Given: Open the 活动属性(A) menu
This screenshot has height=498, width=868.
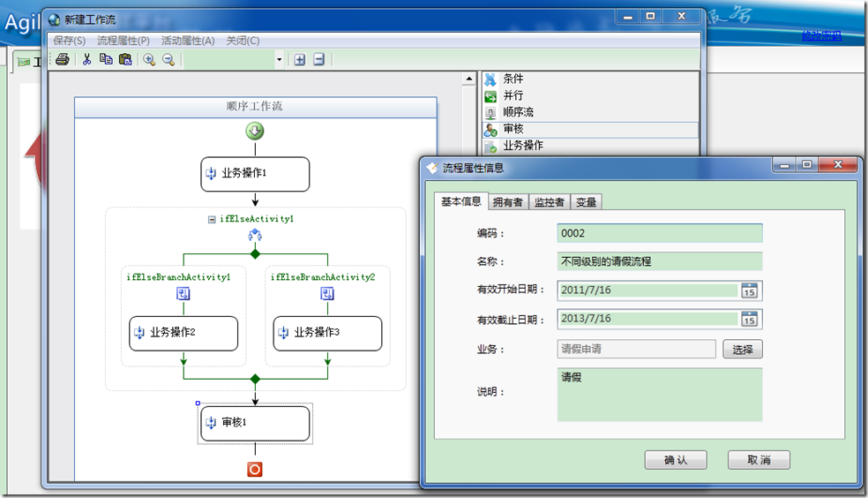Looking at the screenshot, I should [188, 41].
